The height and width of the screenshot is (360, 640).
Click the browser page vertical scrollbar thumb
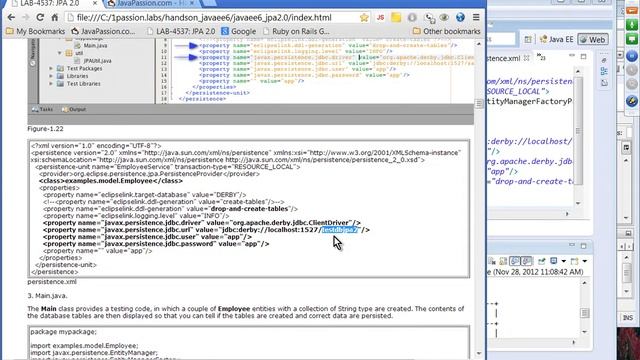click(x=479, y=104)
